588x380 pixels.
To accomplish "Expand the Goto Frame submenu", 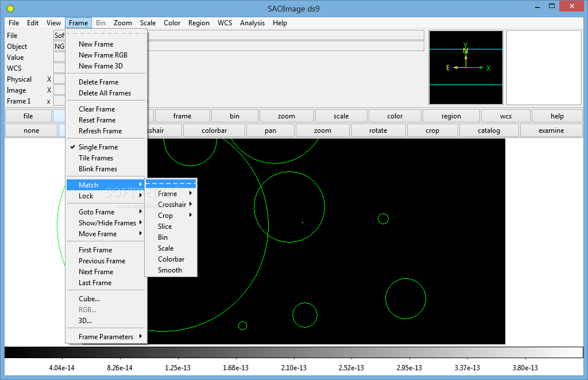I will click(106, 212).
